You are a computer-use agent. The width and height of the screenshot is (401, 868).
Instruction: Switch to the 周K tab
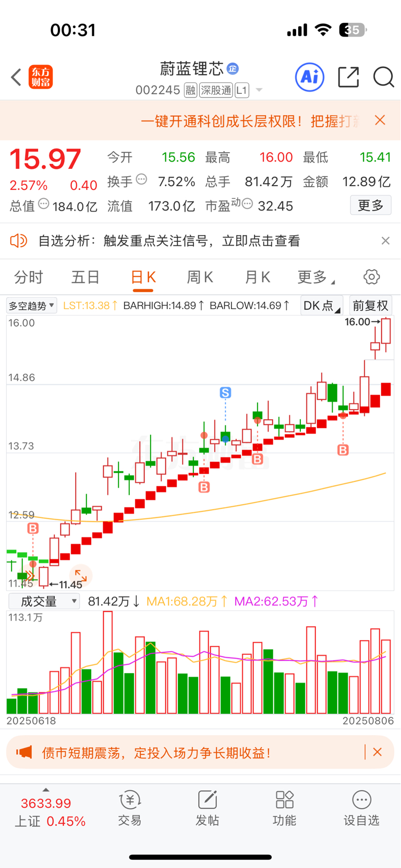(200, 277)
